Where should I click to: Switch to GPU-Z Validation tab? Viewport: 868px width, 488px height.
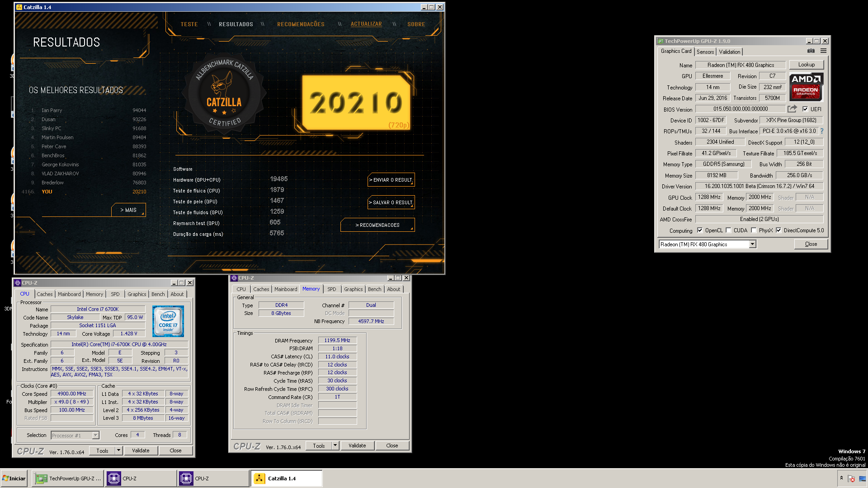pos(730,52)
